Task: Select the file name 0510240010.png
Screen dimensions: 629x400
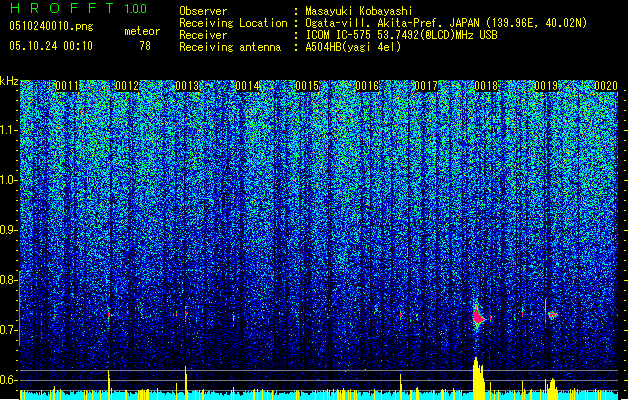Action: point(51,26)
